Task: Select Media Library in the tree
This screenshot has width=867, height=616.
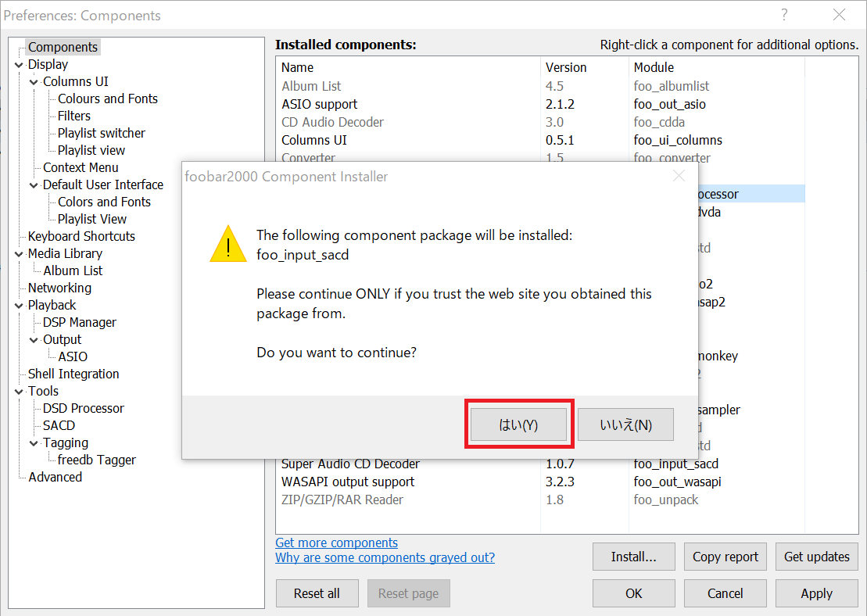Action: coord(65,253)
